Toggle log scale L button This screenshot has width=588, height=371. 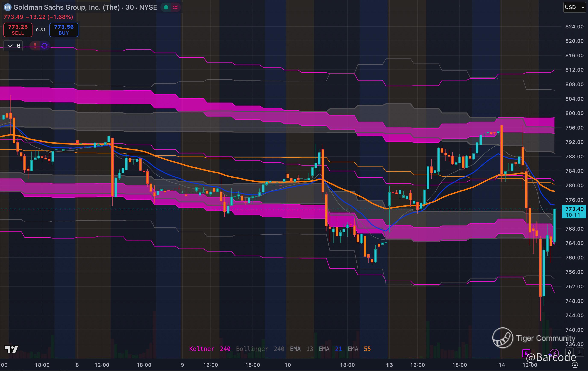580,352
